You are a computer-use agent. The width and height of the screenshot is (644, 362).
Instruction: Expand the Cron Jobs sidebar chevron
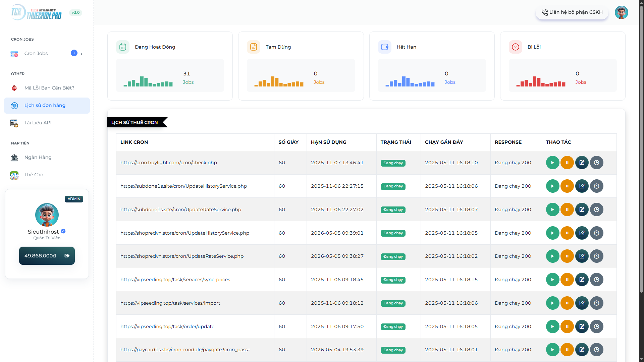(81, 53)
